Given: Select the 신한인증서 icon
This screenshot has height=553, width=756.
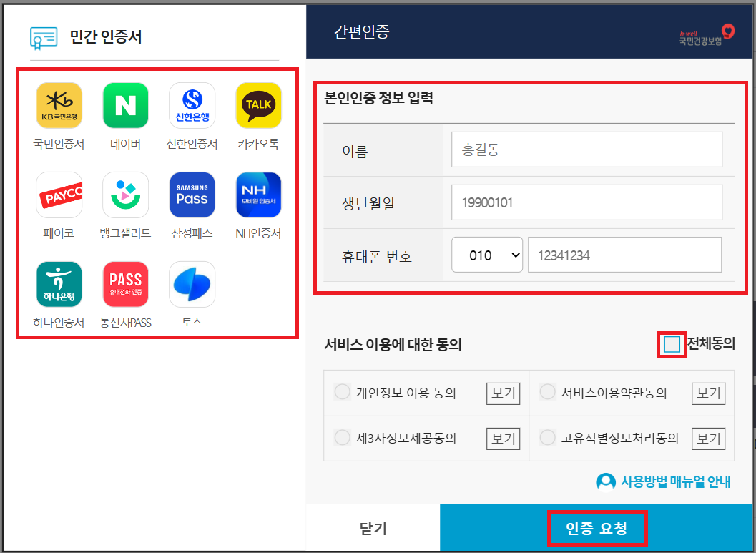Looking at the screenshot, I should click(x=192, y=105).
